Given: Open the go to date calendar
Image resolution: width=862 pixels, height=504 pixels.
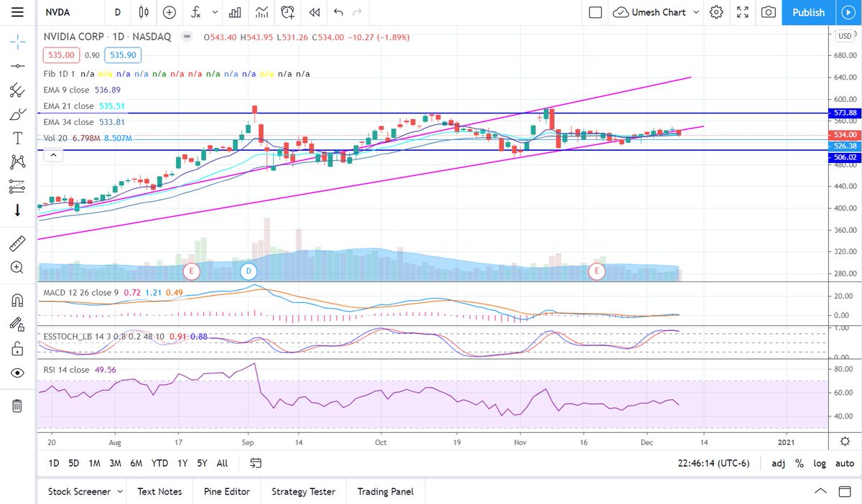Looking at the screenshot, I should (x=254, y=463).
